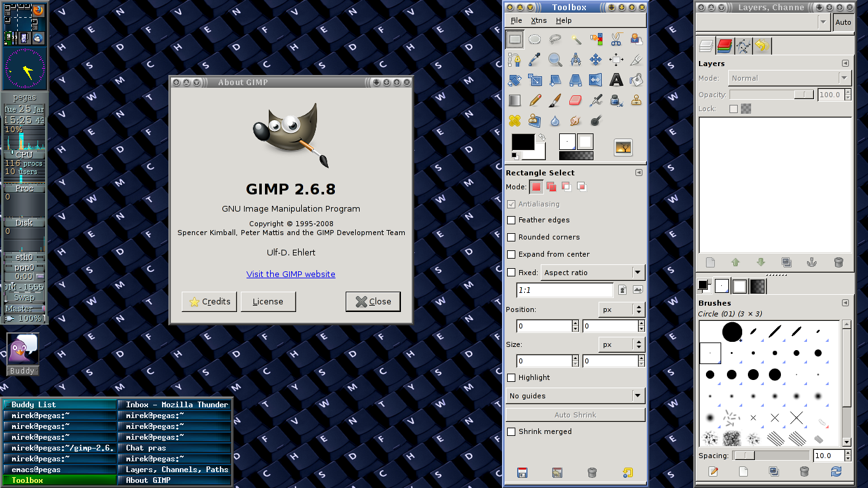Set selection mode to Add
Screen dimensions: 868x488
[x=552, y=187]
